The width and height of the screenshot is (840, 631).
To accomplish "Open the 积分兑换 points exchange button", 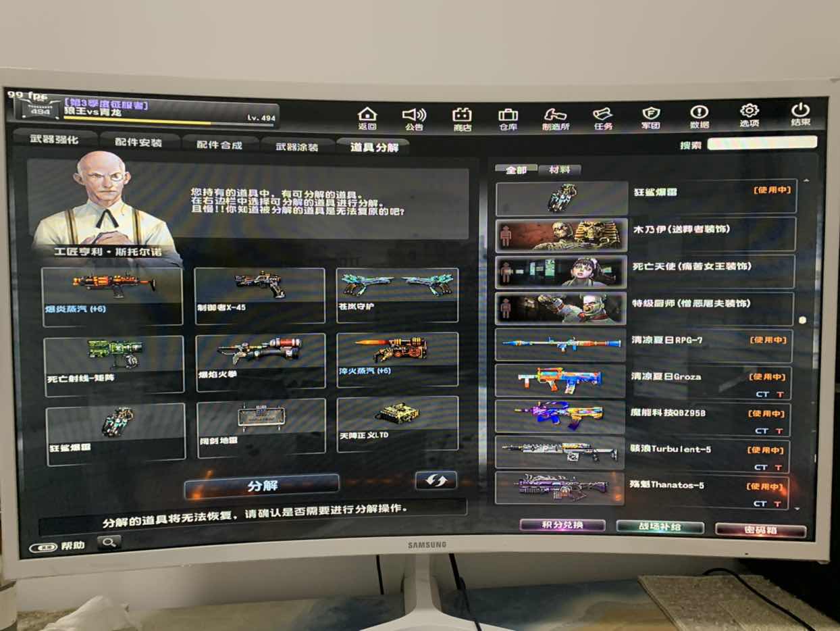I will (x=562, y=526).
